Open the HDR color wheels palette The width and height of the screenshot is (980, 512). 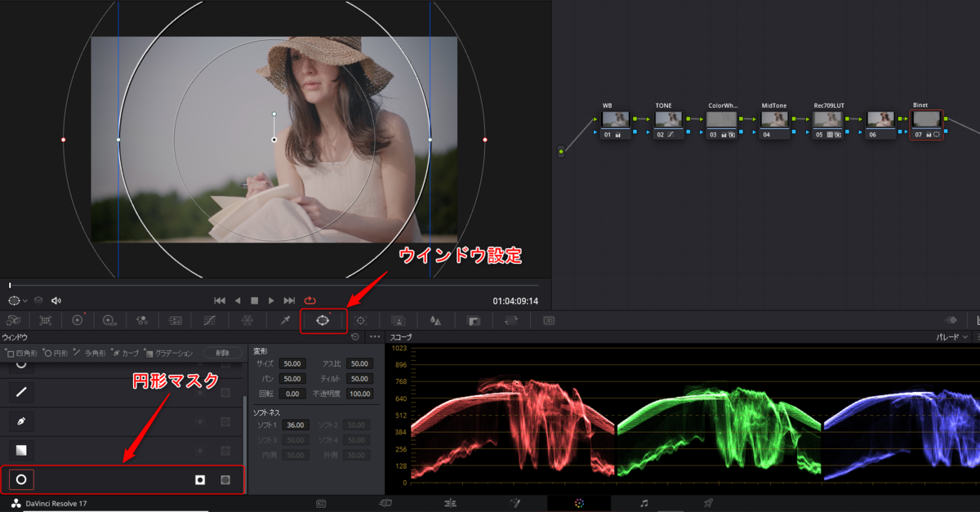click(109, 321)
